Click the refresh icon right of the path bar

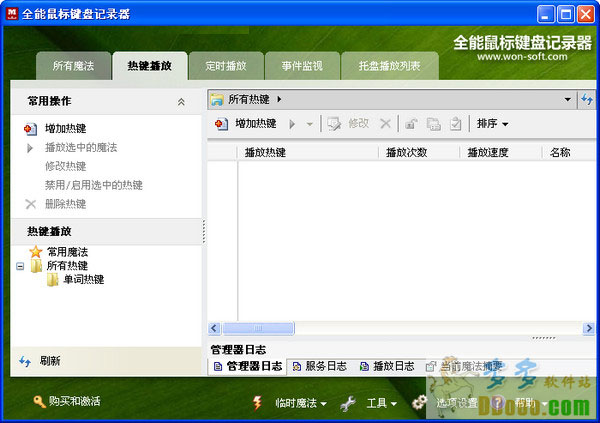click(x=587, y=100)
